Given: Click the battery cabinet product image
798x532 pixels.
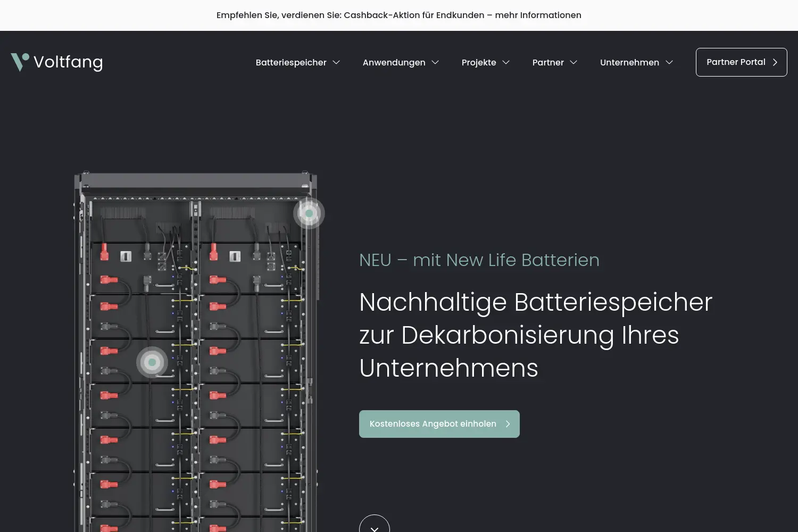Looking at the screenshot, I should point(196,351).
